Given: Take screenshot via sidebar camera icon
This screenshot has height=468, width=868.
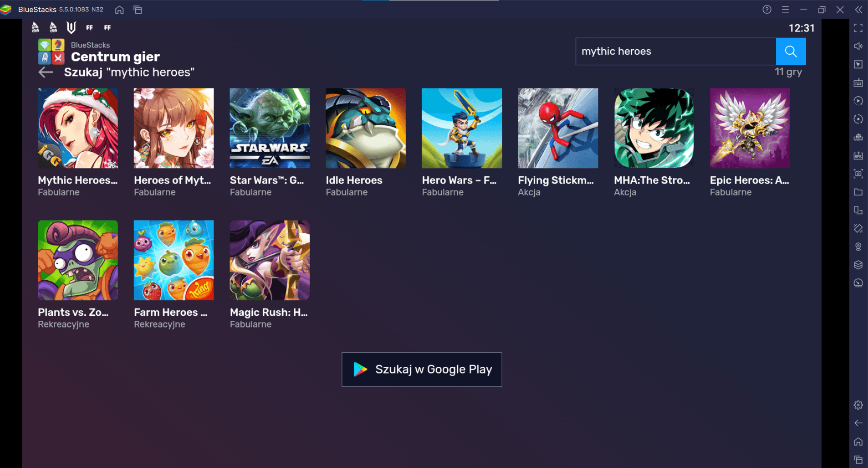Looking at the screenshot, I should click(x=858, y=174).
